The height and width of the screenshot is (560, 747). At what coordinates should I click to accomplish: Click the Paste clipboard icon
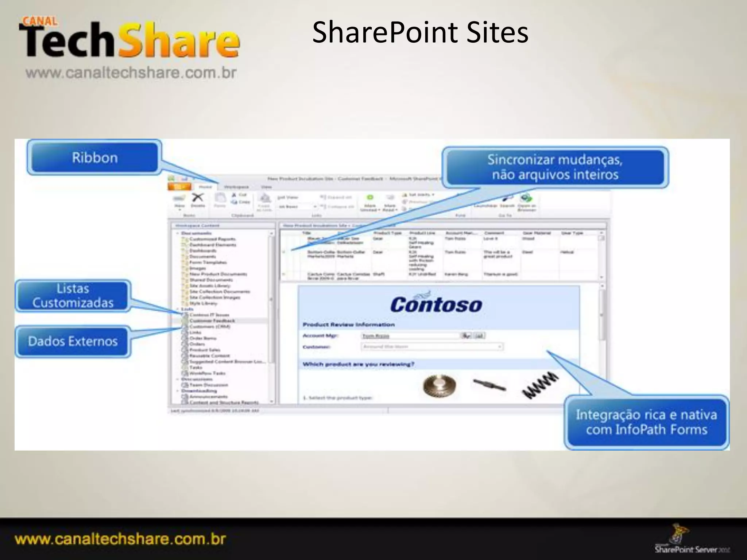pyautogui.click(x=220, y=198)
